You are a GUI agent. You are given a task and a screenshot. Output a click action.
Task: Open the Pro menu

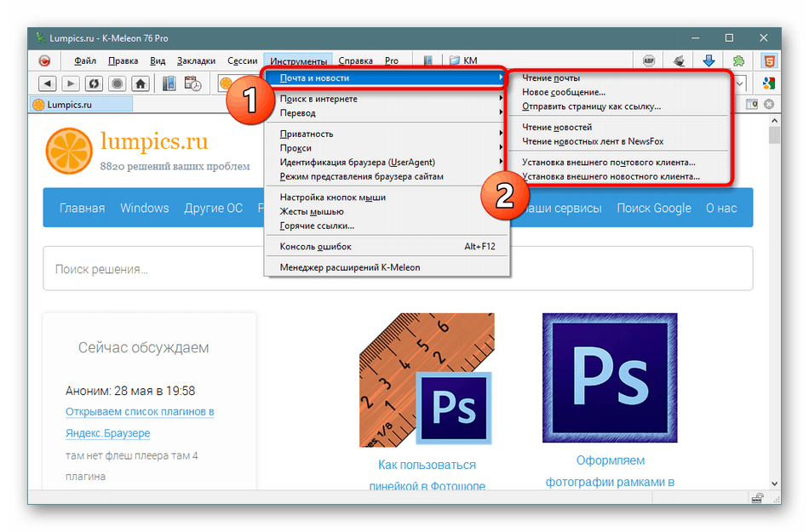(x=392, y=60)
